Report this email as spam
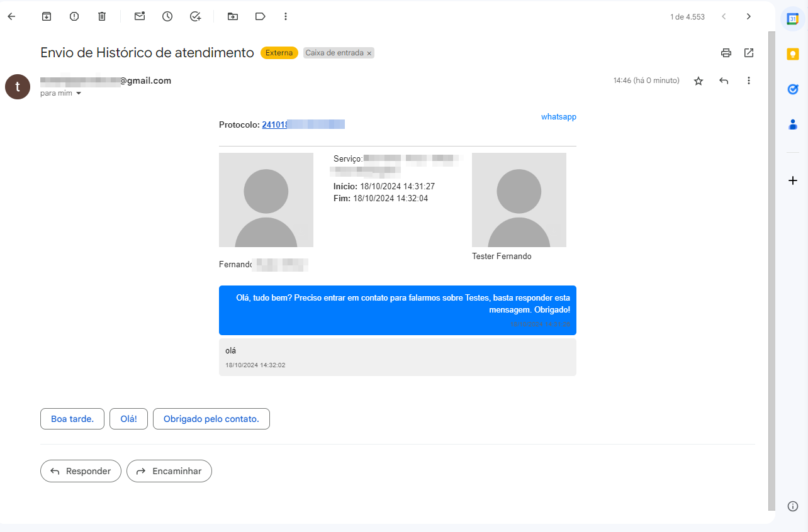Viewport: 808px width, 532px height. tap(74, 16)
